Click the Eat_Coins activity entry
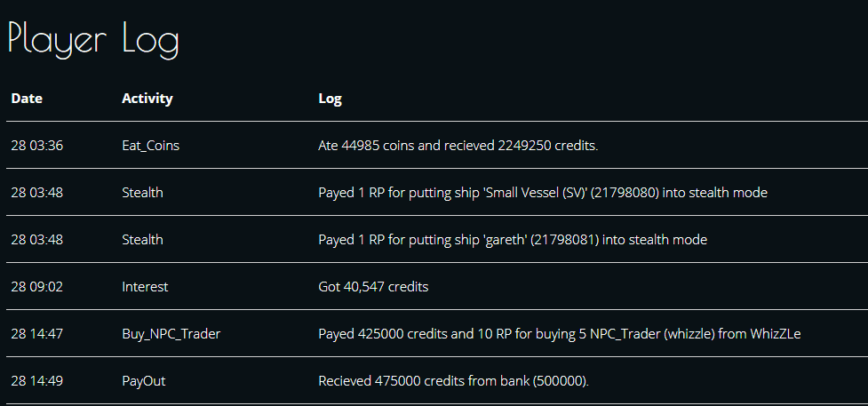The image size is (868, 406). (x=150, y=147)
